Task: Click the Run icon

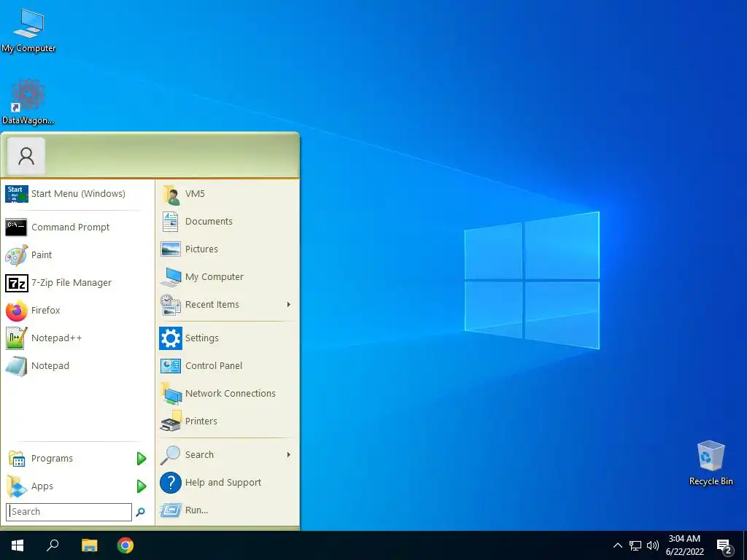Action: [171, 510]
